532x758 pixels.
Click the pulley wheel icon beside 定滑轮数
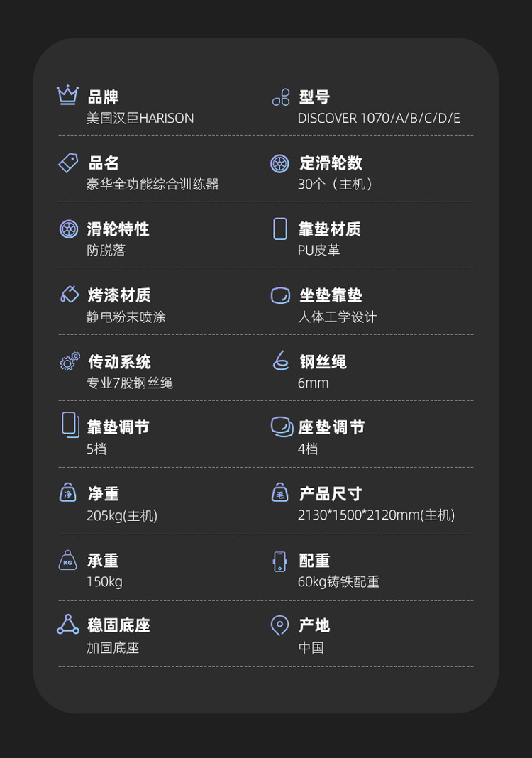pos(280,163)
